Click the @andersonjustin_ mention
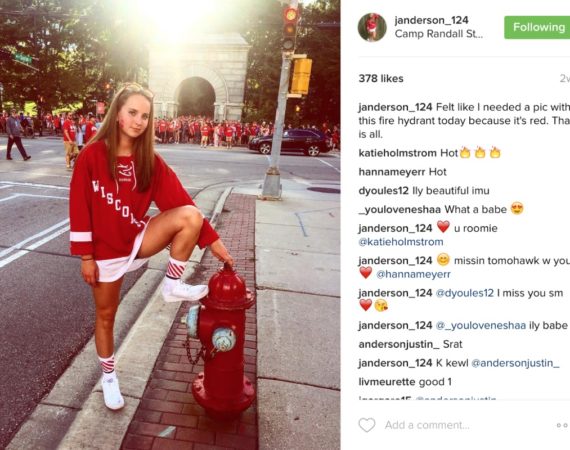The width and height of the screenshot is (570, 450). (x=515, y=363)
